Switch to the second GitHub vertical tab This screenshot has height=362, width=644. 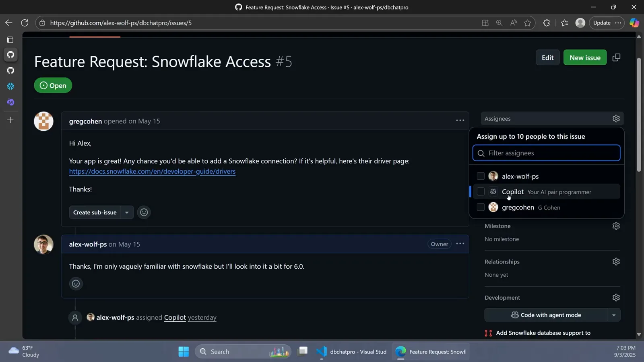coord(10,70)
